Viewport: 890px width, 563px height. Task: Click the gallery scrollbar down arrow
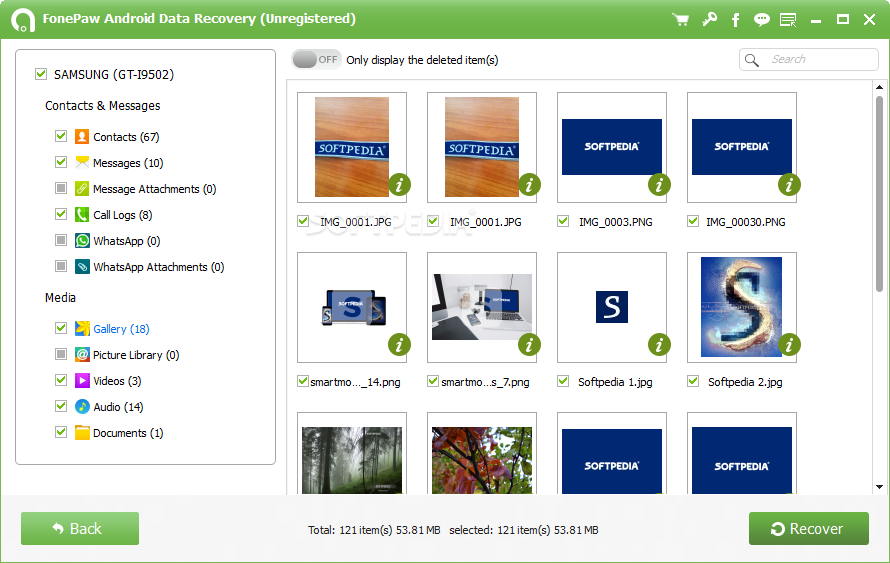[879, 487]
